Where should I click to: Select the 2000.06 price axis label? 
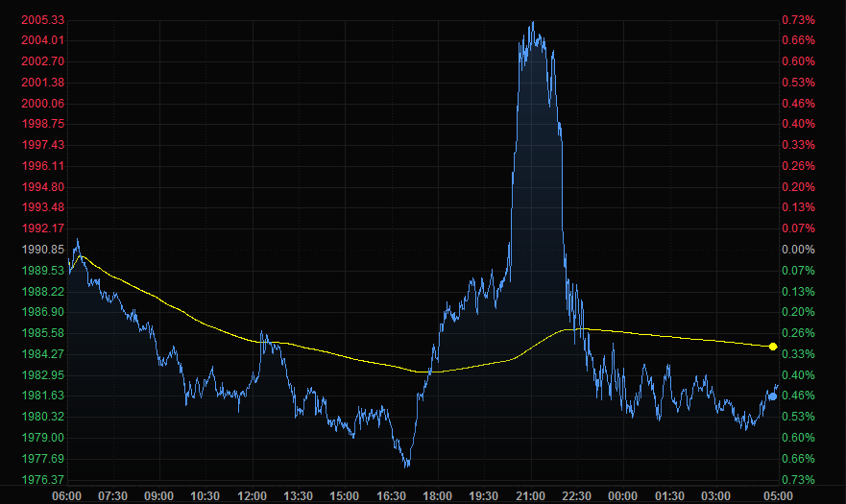(x=42, y=104)
